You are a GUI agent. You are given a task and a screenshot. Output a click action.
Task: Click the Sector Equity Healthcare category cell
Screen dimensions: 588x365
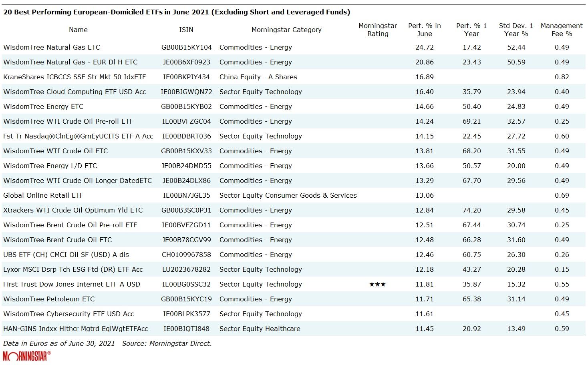[x=260, y=329]
